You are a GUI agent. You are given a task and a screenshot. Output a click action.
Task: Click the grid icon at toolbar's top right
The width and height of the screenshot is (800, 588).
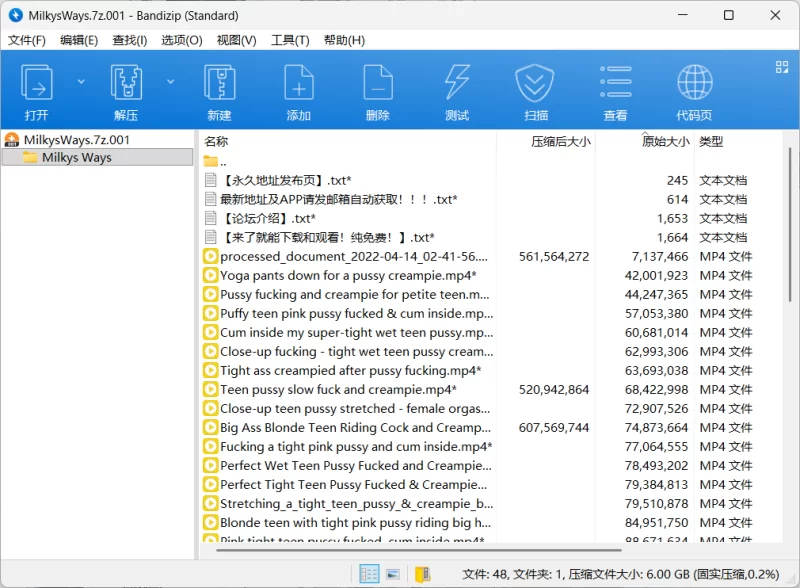(x=782, y=67)
